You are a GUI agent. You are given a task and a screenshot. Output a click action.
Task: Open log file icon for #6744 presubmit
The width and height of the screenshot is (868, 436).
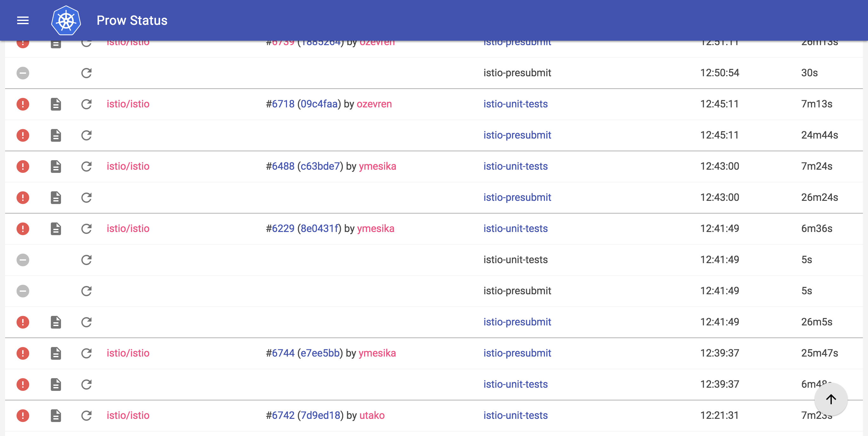click(56, 353)
